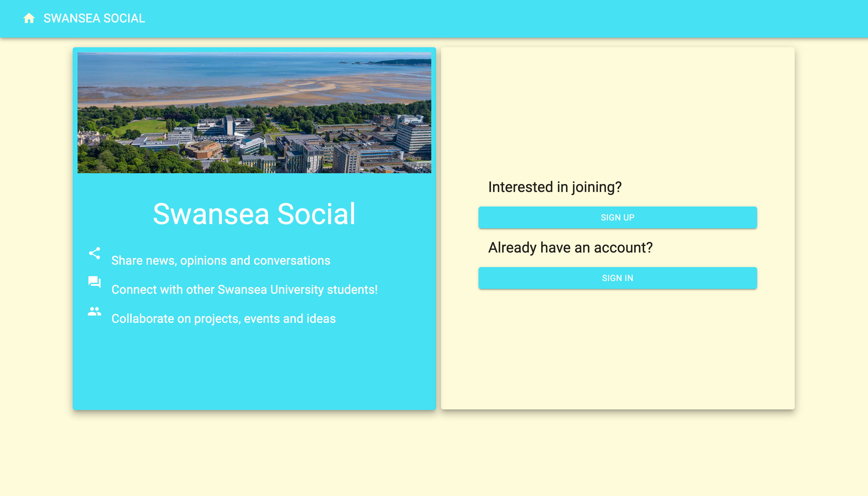This screenshot has height=496, width=868.
Task: Click 'Share news, opinions and conversations' text
Action: pos(221,261)
